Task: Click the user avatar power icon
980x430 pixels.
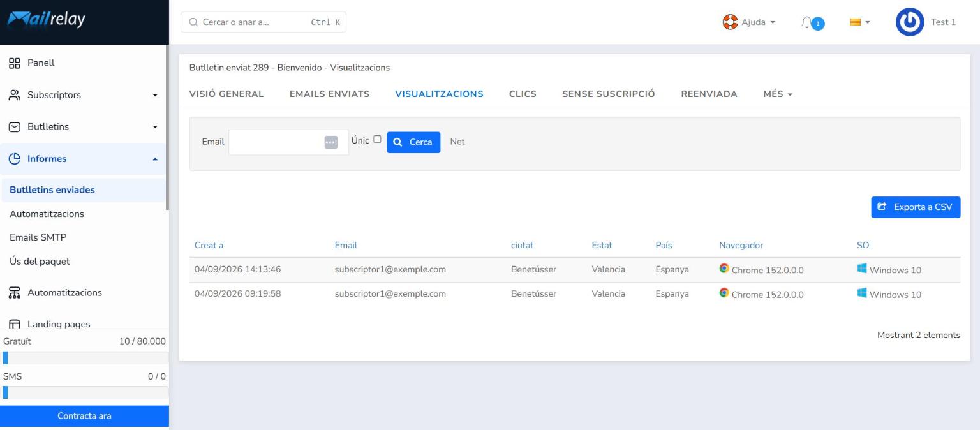Action: pos(910,22)
